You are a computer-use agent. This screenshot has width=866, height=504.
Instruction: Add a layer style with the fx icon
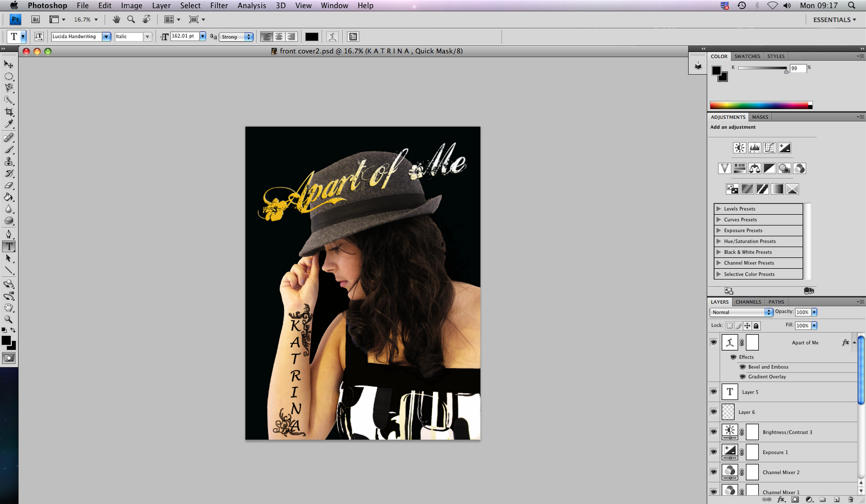pos(782,500)
